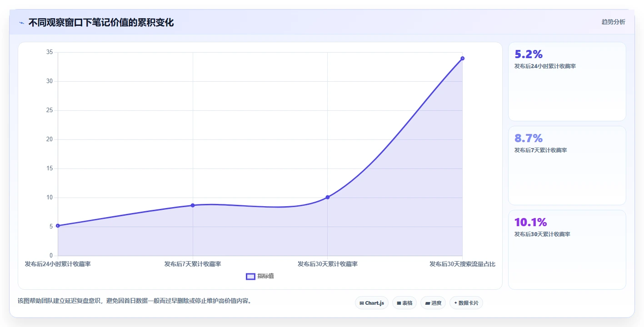Click the y-axis value 20
644x327 pixels.
click(x=50, y=139)
